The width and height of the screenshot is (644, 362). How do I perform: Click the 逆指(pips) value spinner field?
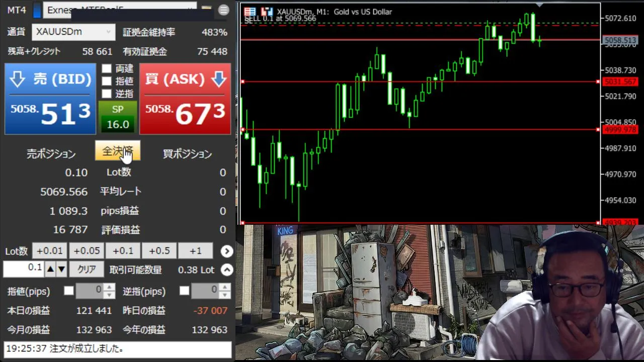211,291
